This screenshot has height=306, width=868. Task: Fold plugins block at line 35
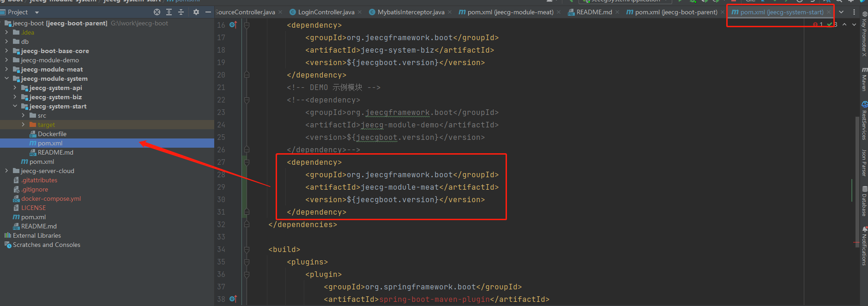coord(247,262)
